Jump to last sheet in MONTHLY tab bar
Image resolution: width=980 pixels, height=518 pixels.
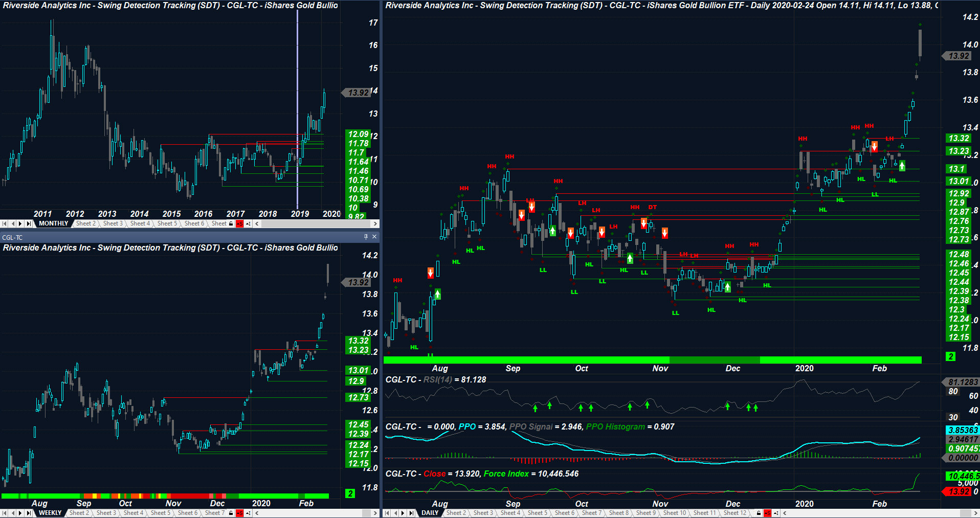29,223
